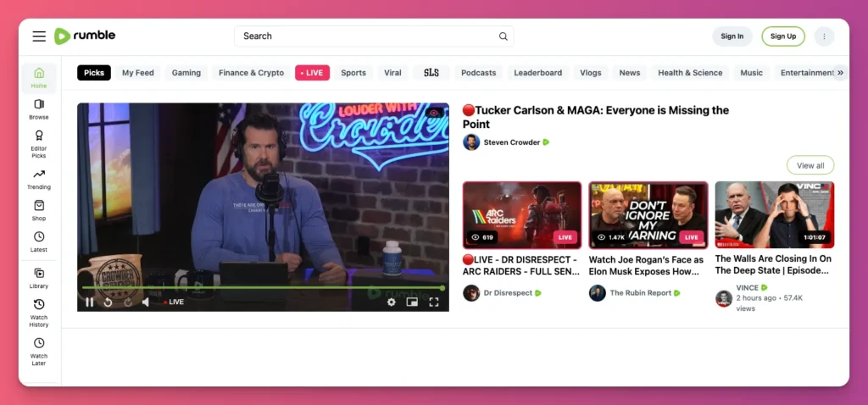Screen dimensions: 868x405
Task: Open Latest in sidebar
Action: (39, 241)
